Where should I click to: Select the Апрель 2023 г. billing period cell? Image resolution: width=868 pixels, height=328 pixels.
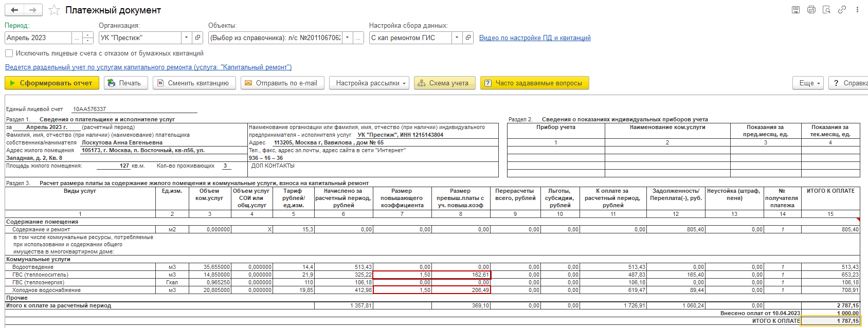(x=47, y=127)
